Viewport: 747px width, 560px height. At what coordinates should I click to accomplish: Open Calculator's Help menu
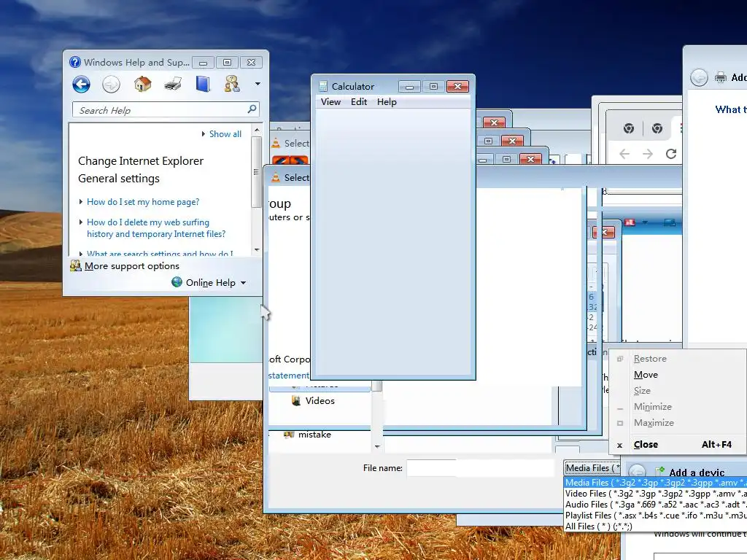click(x=387, y=102)
